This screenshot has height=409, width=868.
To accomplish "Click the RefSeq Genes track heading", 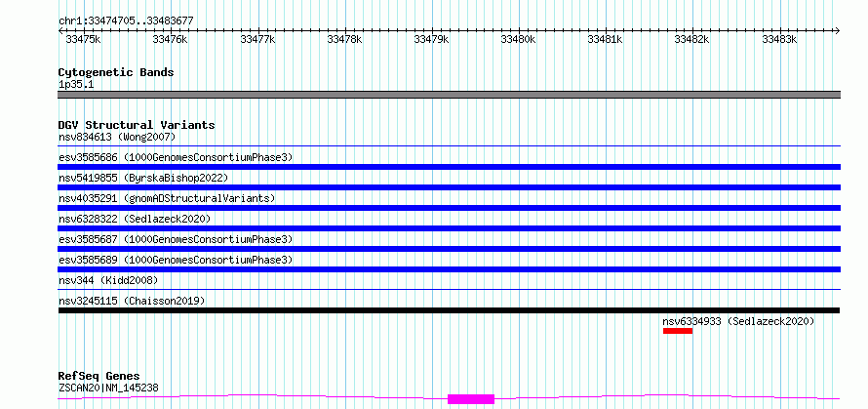I will 99,377.
